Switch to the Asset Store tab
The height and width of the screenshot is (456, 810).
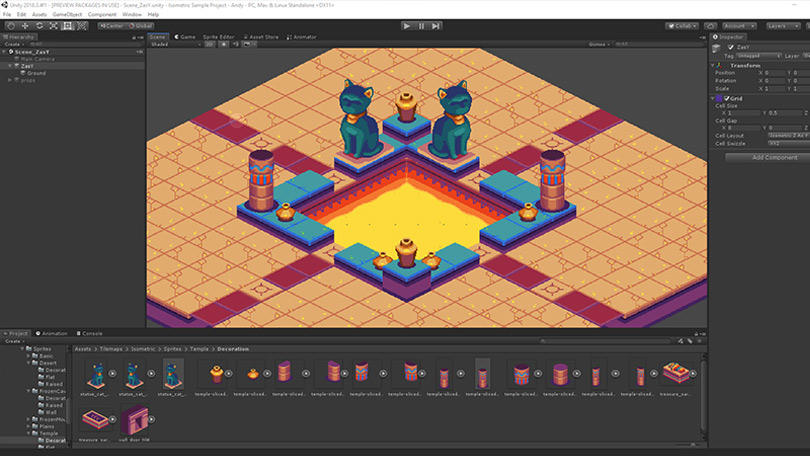point(261,37)
